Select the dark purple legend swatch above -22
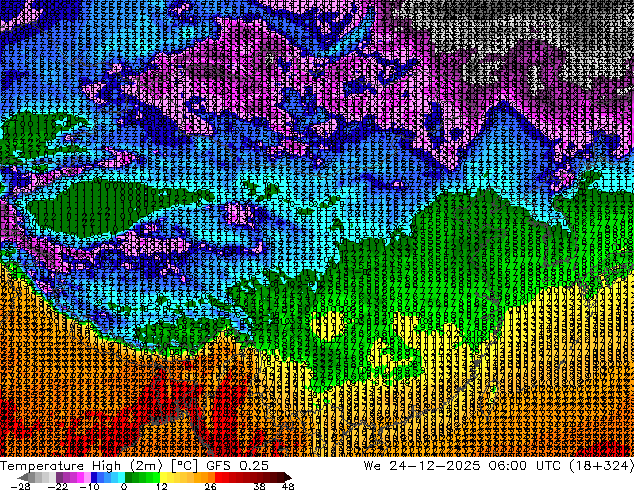 click(x=59, y=477)
